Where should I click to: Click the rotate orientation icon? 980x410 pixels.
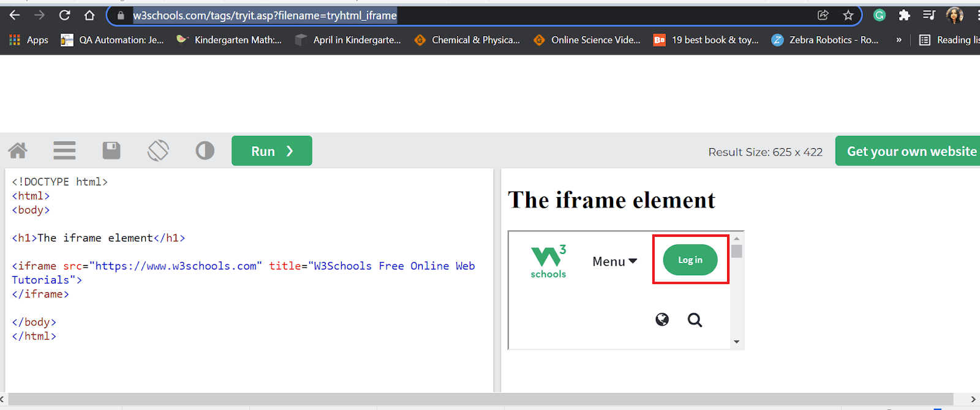click(x=158, y=151)
